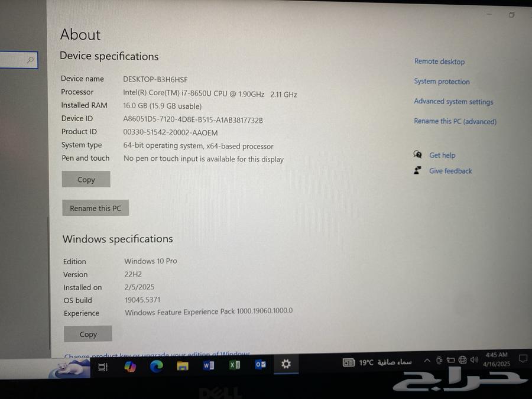Open the 4:45 AM clock and calendar
The height and width of the screenshot is (399, 532).
[x=497, y=359]
